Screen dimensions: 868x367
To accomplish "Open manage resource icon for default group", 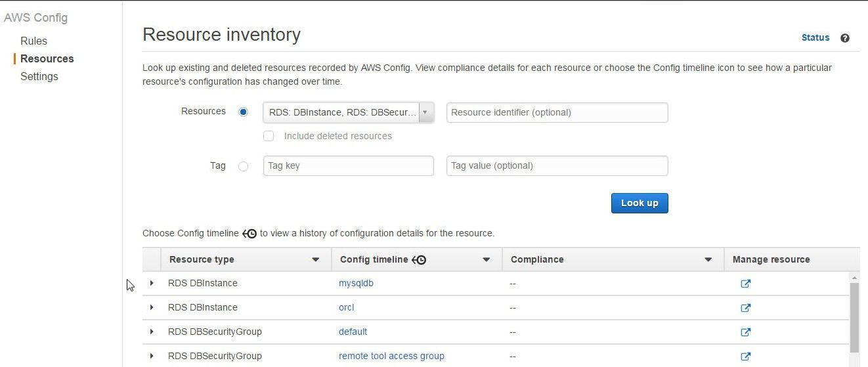I will [746, 332].
